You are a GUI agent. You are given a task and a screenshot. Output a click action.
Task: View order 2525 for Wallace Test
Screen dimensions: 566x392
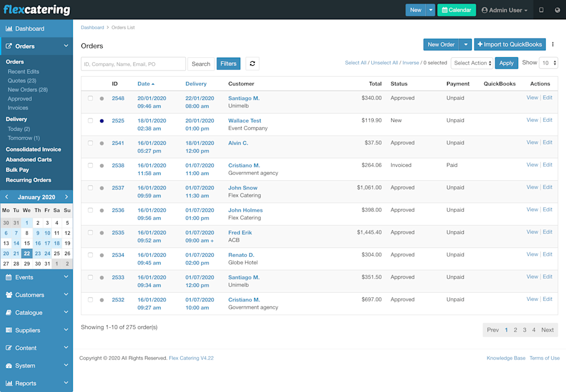531,120
